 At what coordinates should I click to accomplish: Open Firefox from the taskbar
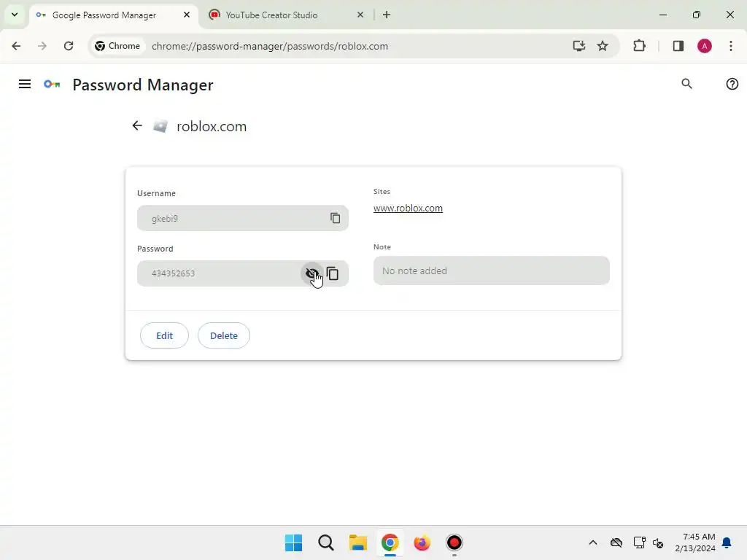click(422, 542)
